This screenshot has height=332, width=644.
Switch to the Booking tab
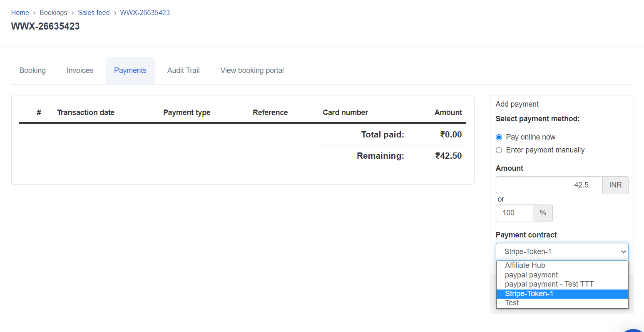pos(32,70)
